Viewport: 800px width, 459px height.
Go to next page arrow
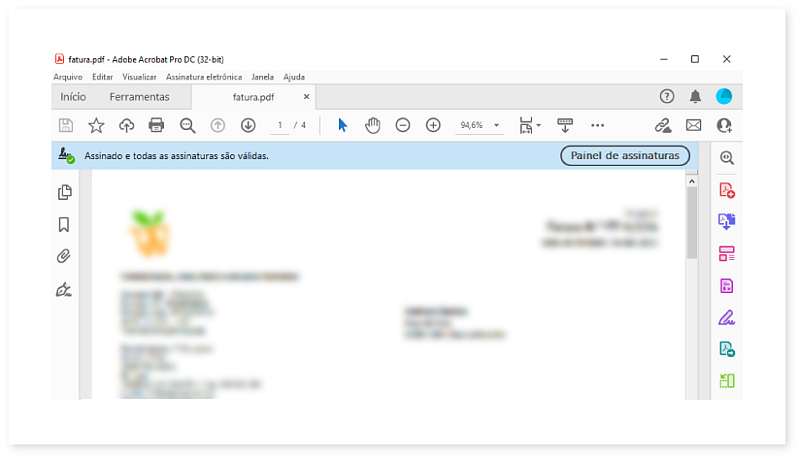pos(248,125)
